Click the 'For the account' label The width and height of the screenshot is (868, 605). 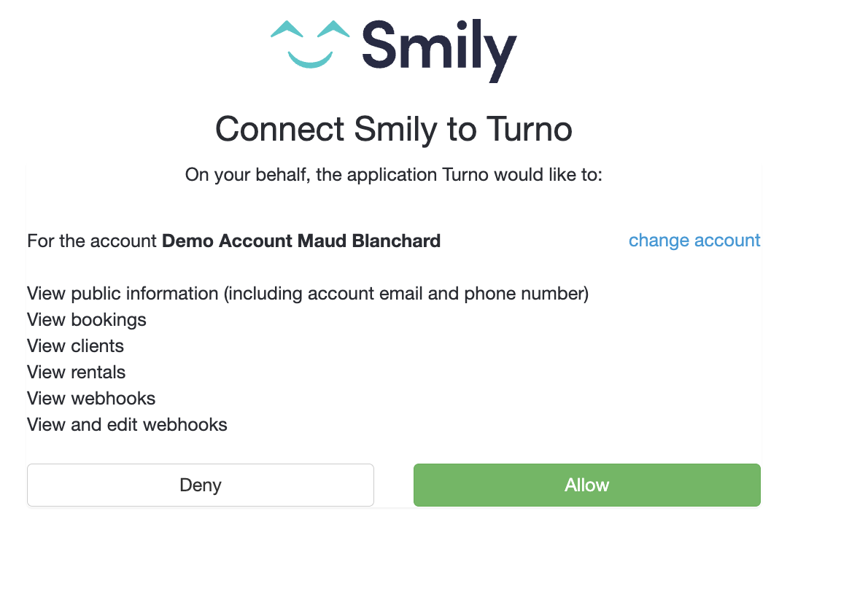(92, 241)
